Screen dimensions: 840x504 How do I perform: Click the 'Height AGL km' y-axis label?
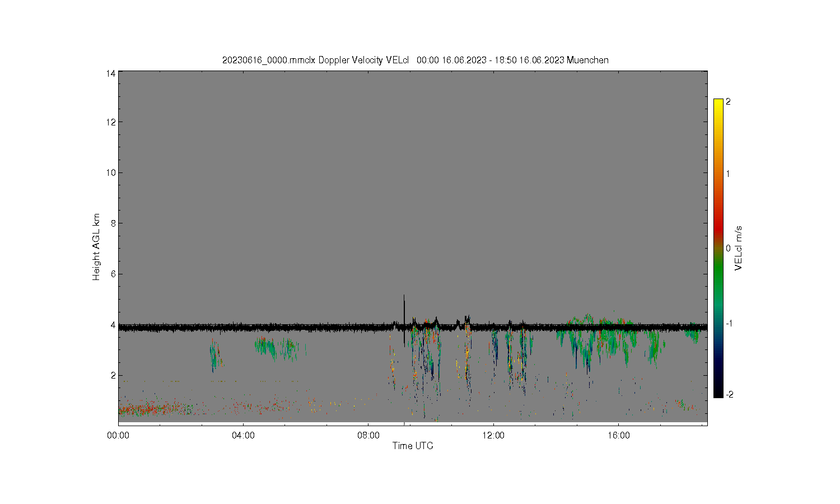pyautogui.click(x=96, y=247)
